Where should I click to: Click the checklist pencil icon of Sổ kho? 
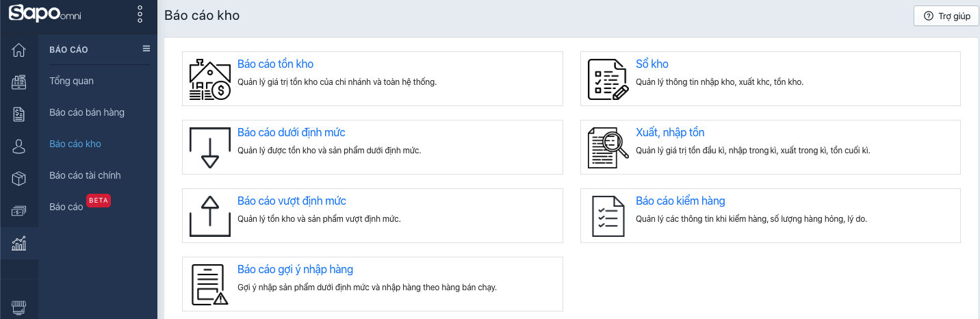(608, 79)
